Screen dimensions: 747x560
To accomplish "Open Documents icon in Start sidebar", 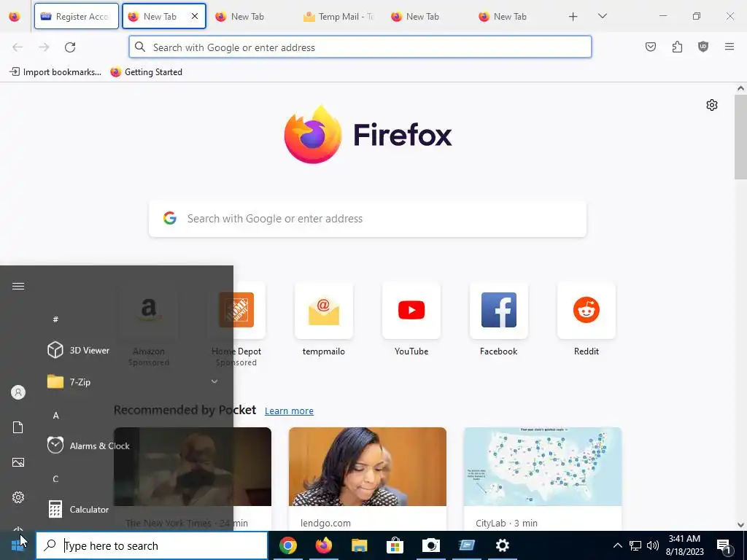I will tap(18, 427).
